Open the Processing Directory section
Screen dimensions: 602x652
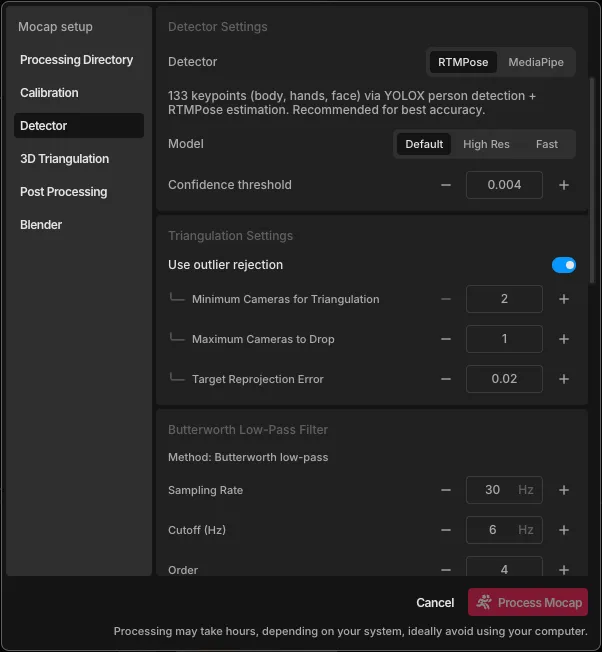pyautogui.click(x=79, y=60)
